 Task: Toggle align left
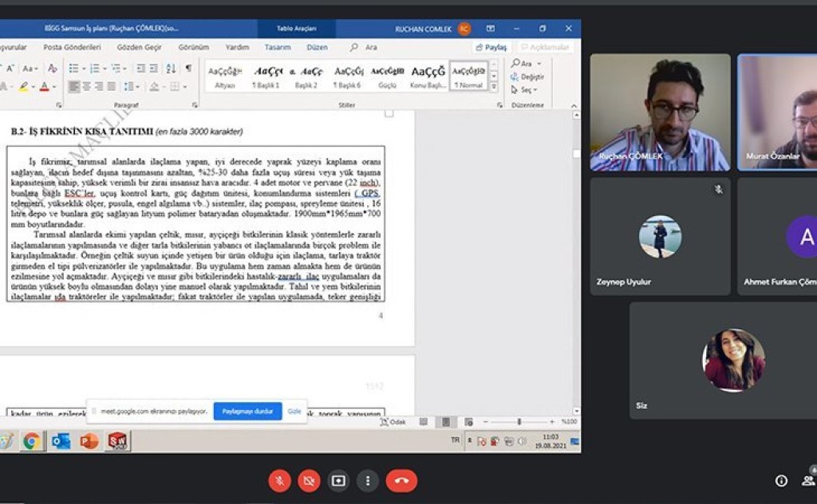(x=74, y=86)
